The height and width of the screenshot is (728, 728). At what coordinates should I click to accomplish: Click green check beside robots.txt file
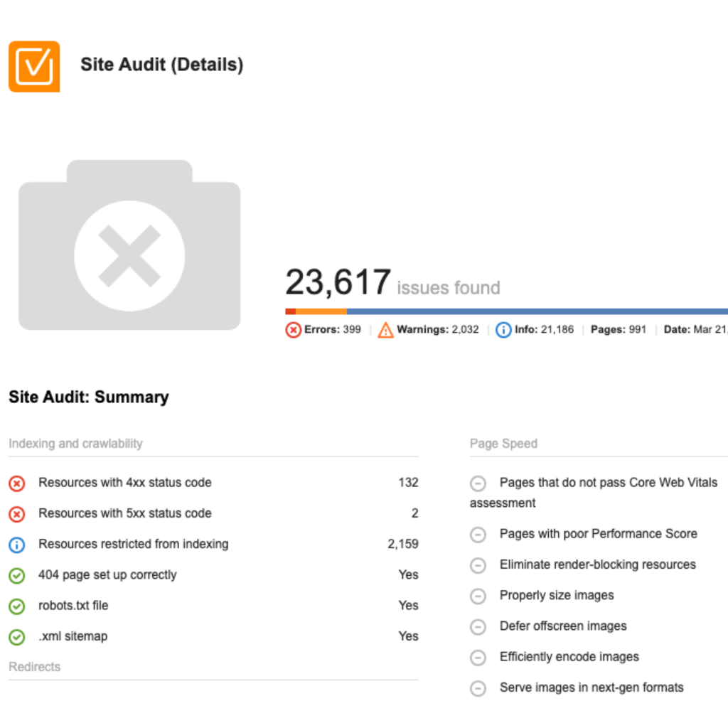17,606
